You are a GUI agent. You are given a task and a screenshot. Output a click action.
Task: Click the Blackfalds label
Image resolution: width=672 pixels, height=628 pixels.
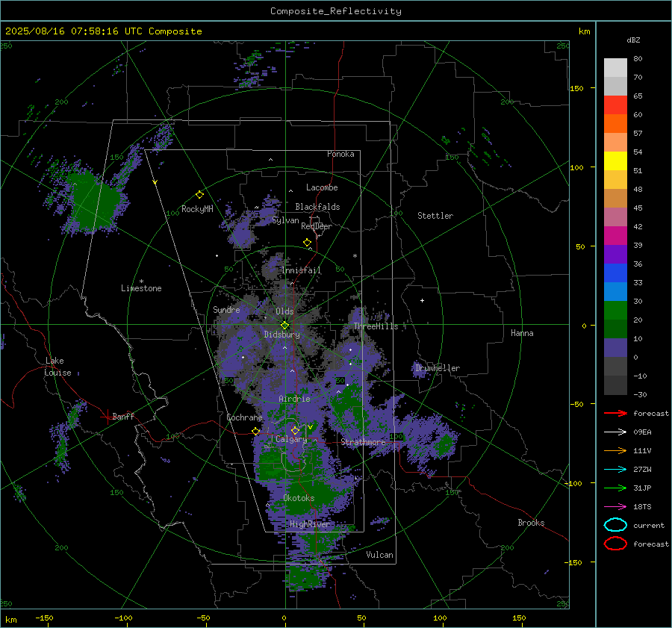pyautogui.click(x=317, y=207)
